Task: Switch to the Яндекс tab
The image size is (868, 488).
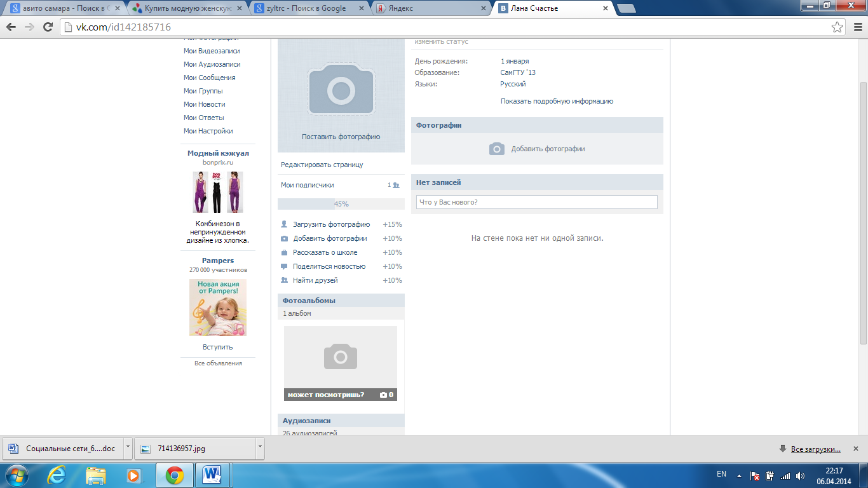Action: coord(430,8)
